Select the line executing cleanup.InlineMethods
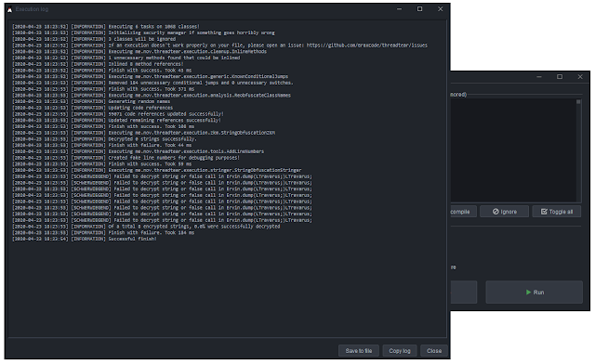 pyautogui.click(x=139, y=52)
